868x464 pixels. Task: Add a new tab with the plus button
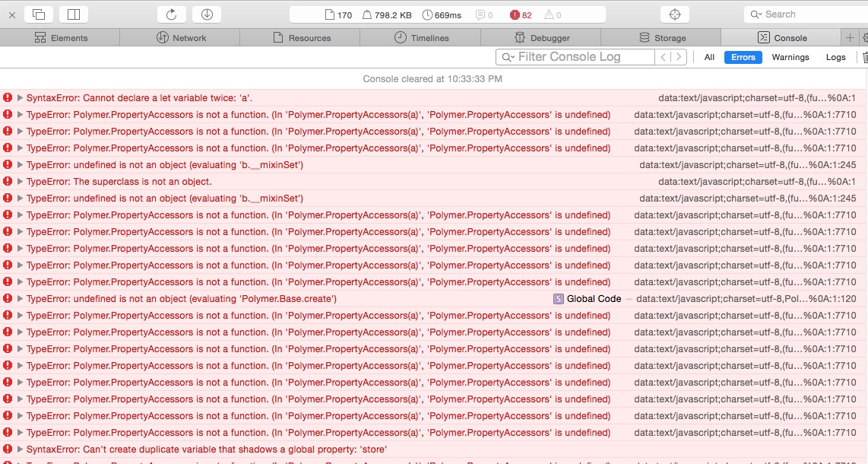(849, 37)
